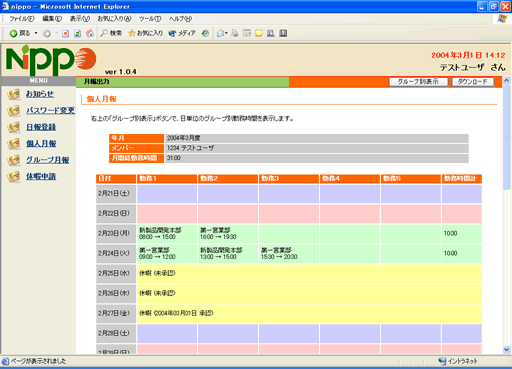Screen dimensions: 512x369
Task: Select 第一営業部 16:00 → 19:30 cell
Action: (x=228, y=234)
